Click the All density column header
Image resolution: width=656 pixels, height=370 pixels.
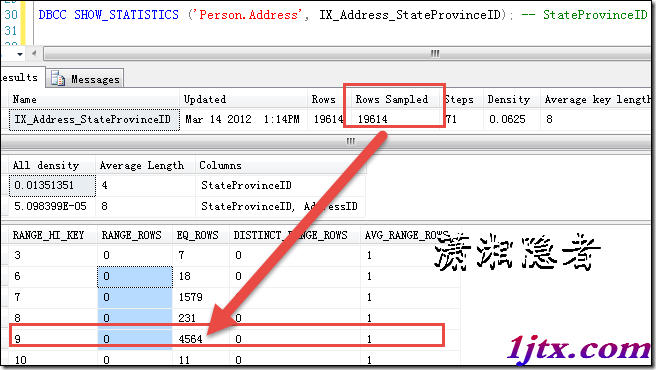(52, 165)
